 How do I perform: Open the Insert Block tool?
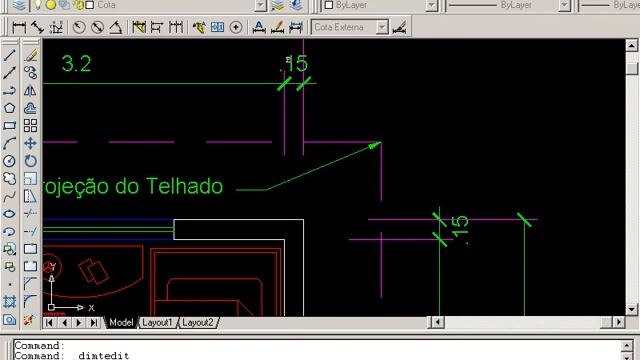[x=9, y=249]
